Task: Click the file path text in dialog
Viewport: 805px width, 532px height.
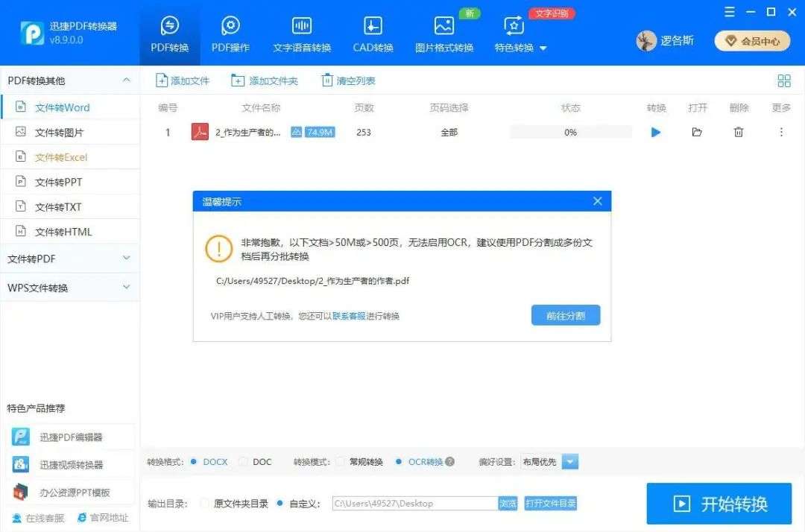Action: pyautogui.click(x=312, y=281)
